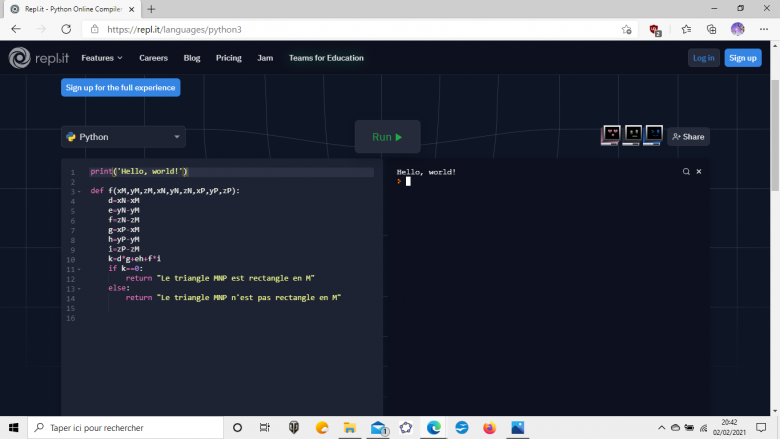
Task: Collapse the def f function fold arrow
Action: (x=80, y=191)
